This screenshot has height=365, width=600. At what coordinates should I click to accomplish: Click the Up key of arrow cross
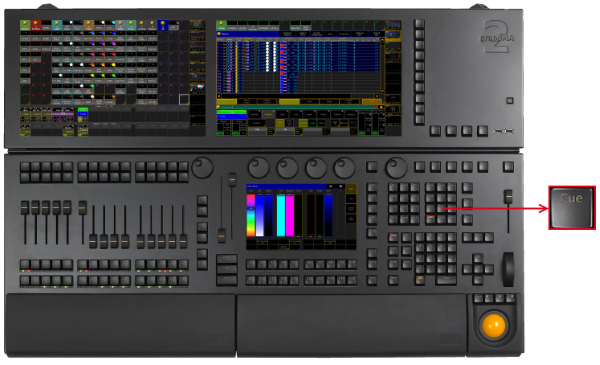478,259
